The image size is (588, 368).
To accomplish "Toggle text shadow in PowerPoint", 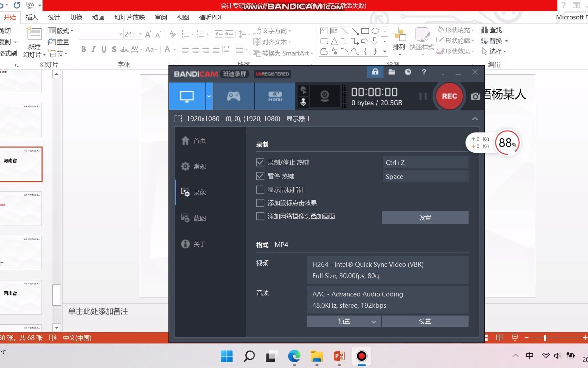I will tap(114, 49).
